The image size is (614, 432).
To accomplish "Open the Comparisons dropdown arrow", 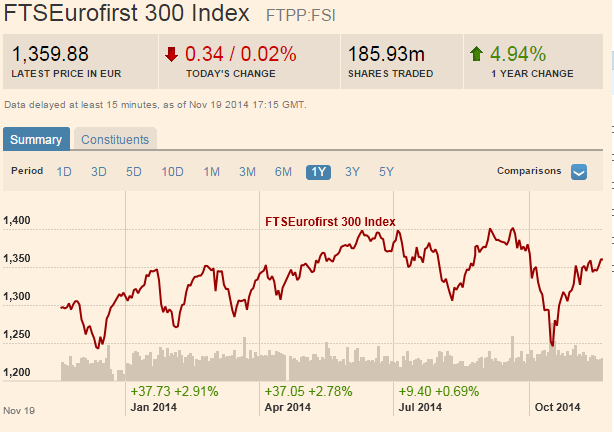I will (579, 172).
